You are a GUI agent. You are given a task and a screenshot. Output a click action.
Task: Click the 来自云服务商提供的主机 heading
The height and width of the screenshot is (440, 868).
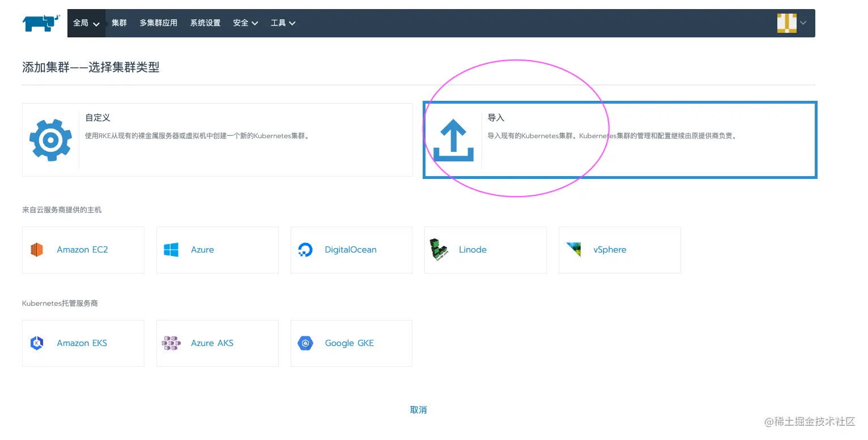click(62, 210)
